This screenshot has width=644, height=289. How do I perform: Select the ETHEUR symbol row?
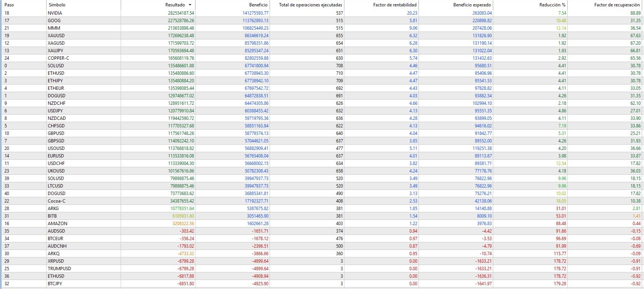click(322, 88)
